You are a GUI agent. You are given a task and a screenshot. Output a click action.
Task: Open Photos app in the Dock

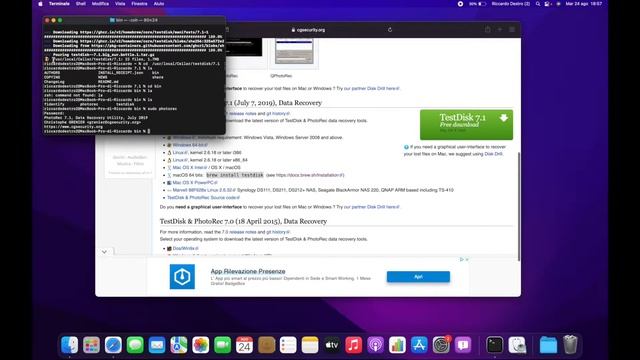pyautogui.click(x=200, y=345)
